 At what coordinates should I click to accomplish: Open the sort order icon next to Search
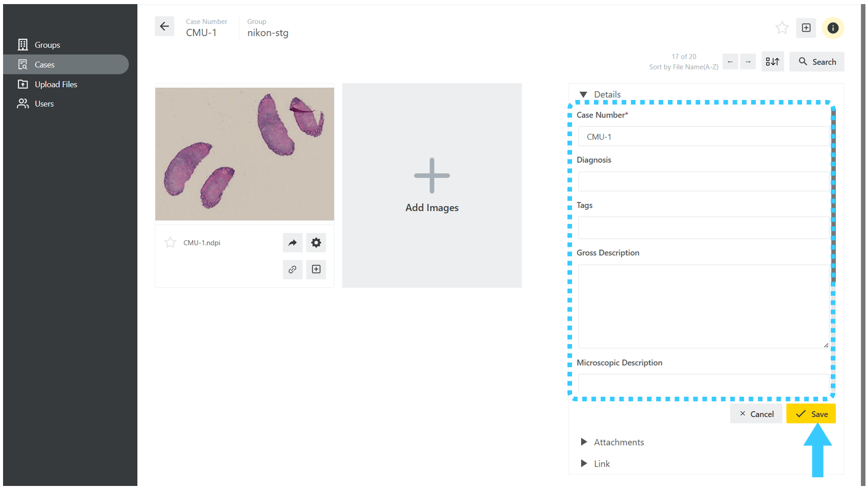[773, 62]
